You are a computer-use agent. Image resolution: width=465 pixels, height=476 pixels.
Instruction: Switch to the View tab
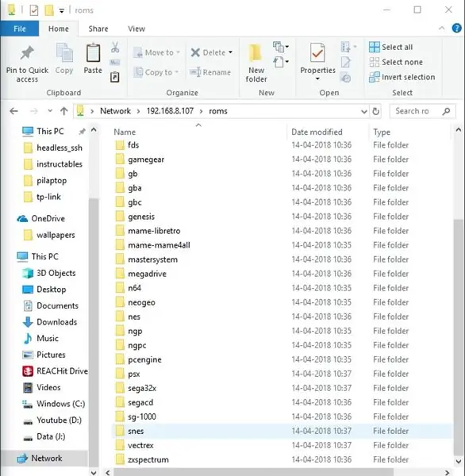[x=136, y=29]
